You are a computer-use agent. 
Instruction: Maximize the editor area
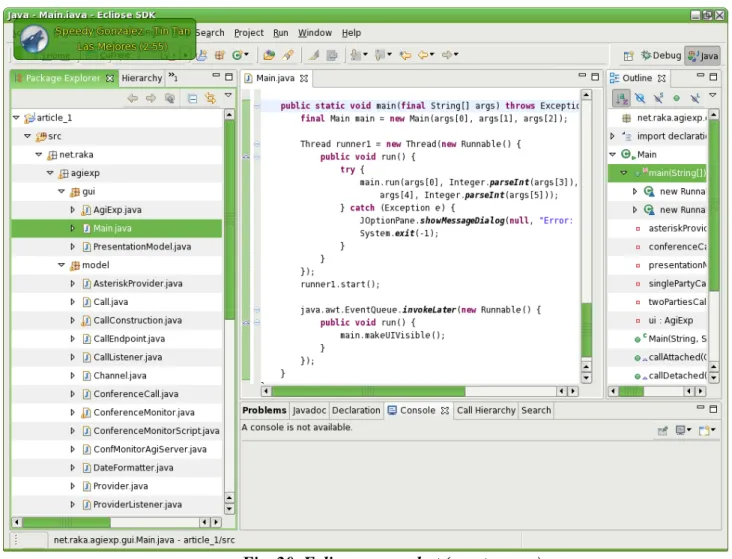pyautogui.click(x=595, y=76)
